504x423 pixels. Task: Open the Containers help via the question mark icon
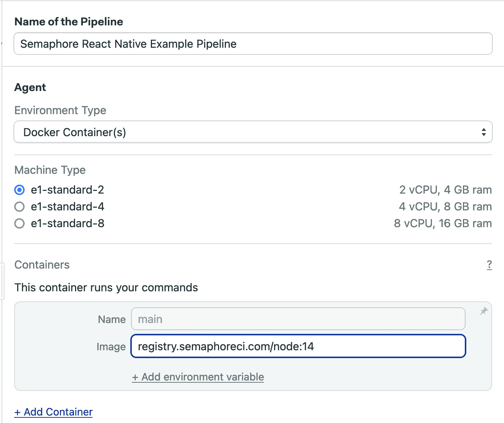click(x=489, y=265)
